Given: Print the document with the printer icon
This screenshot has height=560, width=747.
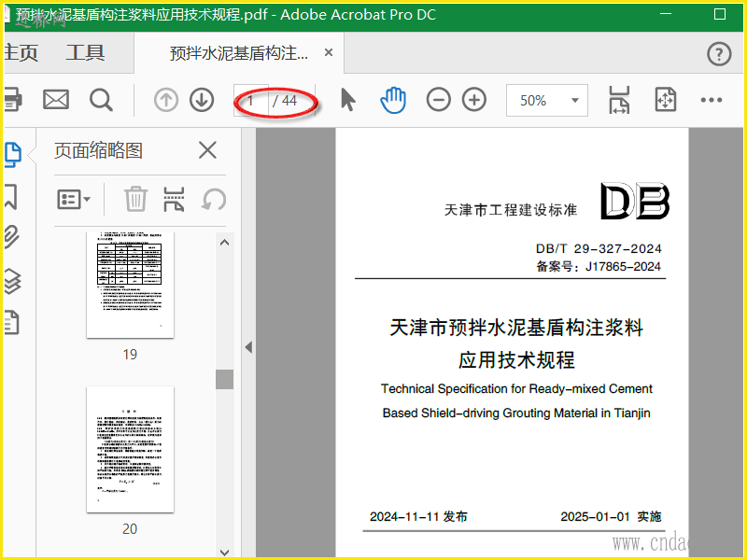Looking at the screenshot, I should click(x=12, y=100).
